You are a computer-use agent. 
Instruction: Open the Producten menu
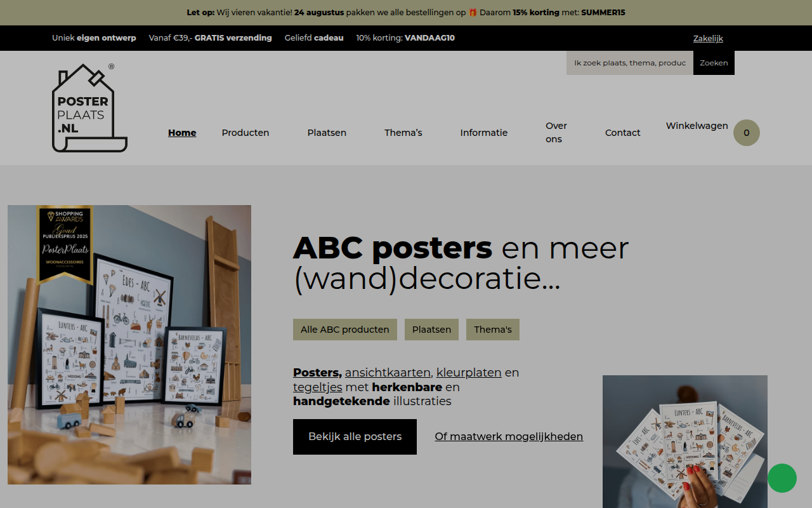click(246, 133)
